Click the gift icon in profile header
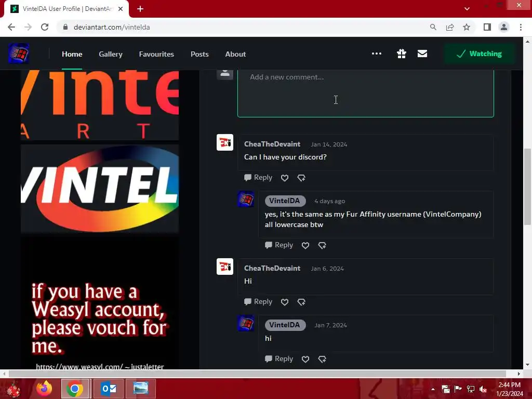The image size is (532, 399). pos(402,54)
